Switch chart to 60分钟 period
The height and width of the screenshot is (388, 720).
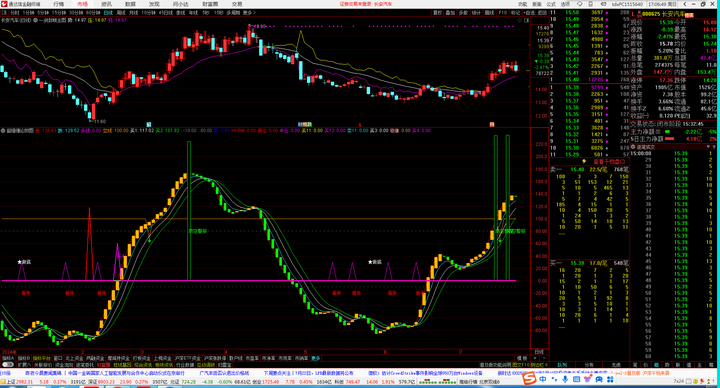94,13
